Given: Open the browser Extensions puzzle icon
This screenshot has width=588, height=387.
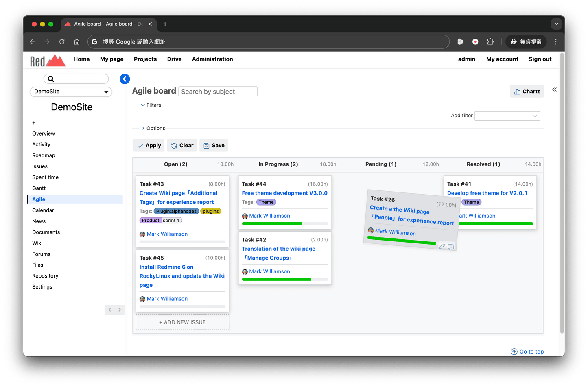Looking at the screenshot, I should tap(490, 42).
